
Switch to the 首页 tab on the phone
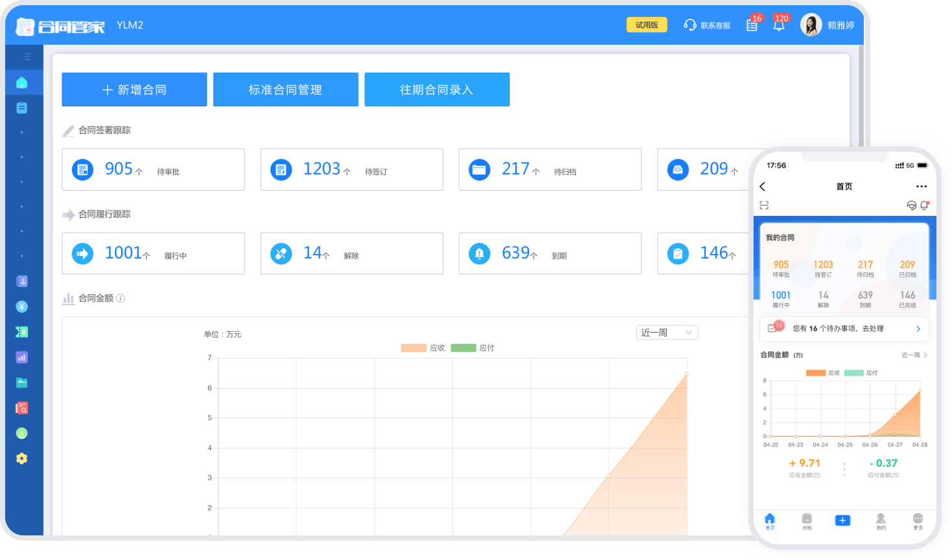click(x=770, y=522)
